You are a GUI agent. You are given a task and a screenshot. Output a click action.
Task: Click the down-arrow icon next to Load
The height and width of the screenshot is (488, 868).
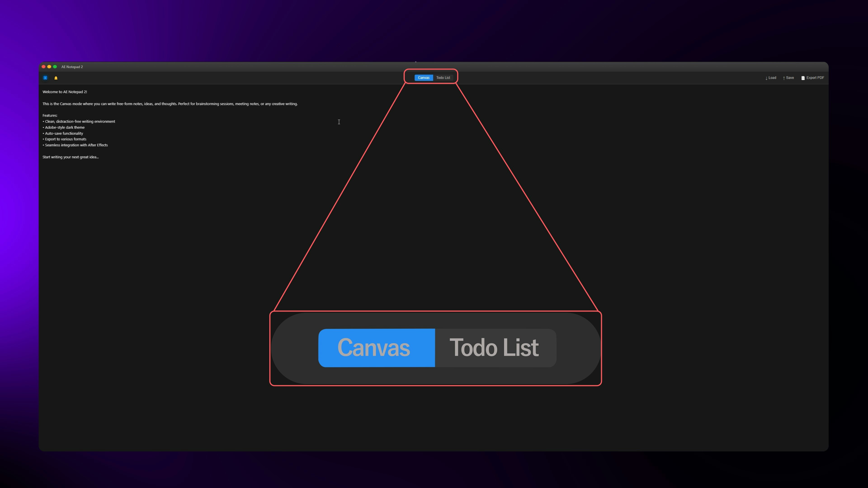[x=766, y=78]
